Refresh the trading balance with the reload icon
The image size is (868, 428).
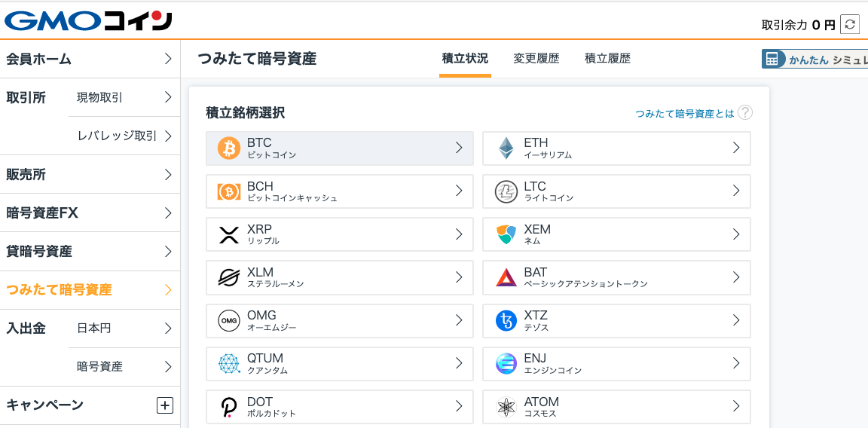(850, 24)
